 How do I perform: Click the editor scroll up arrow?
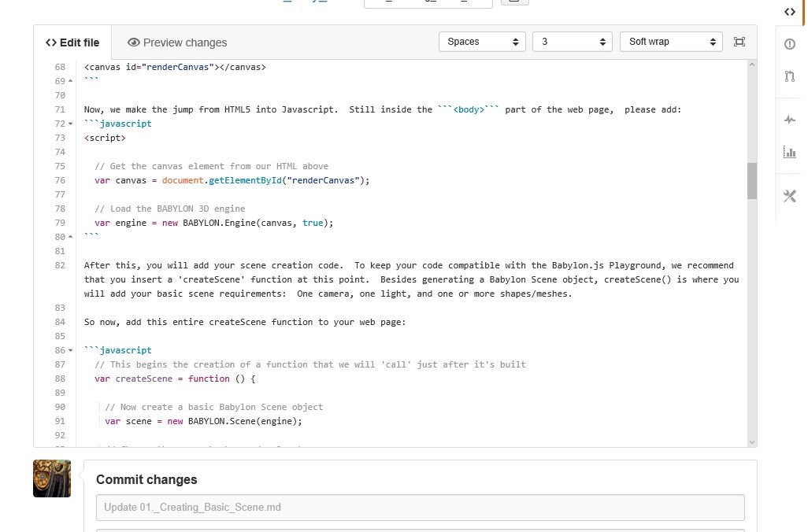pyautogui.click(x=752, y=65)
